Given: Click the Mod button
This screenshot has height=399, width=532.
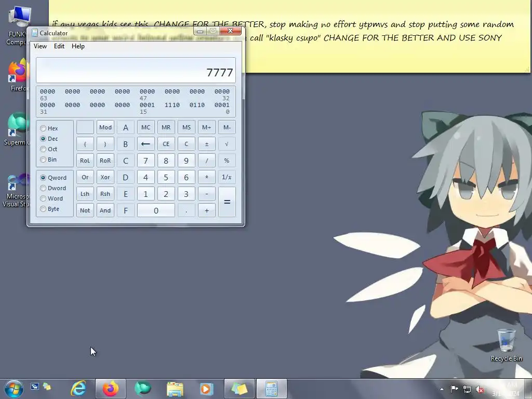Looking at the screenshot, I should pyautogui.click(x=105, y=127).
